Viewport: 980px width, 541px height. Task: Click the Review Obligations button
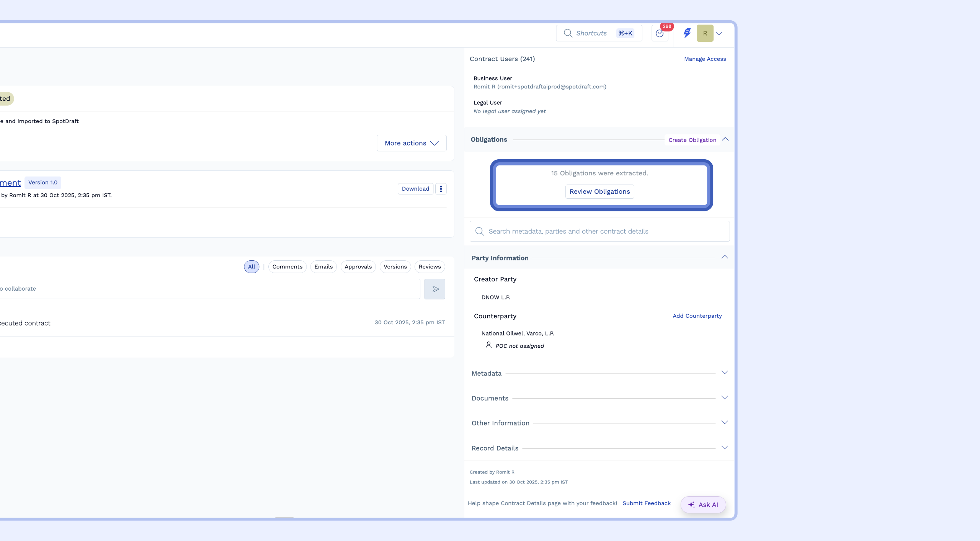click(x=599, y=191)
